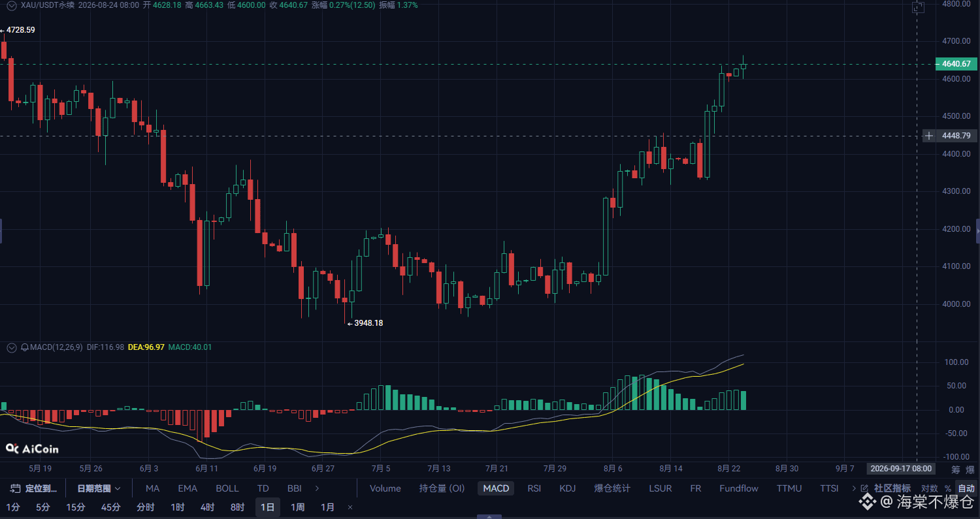Show more sub-indicators after TTSI
Image resolution: width=980 pixels, height=519 pixels.
853,488
